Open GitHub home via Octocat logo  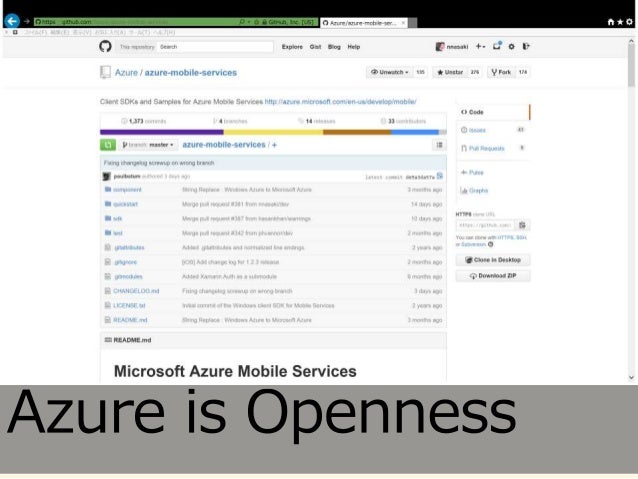105,46
